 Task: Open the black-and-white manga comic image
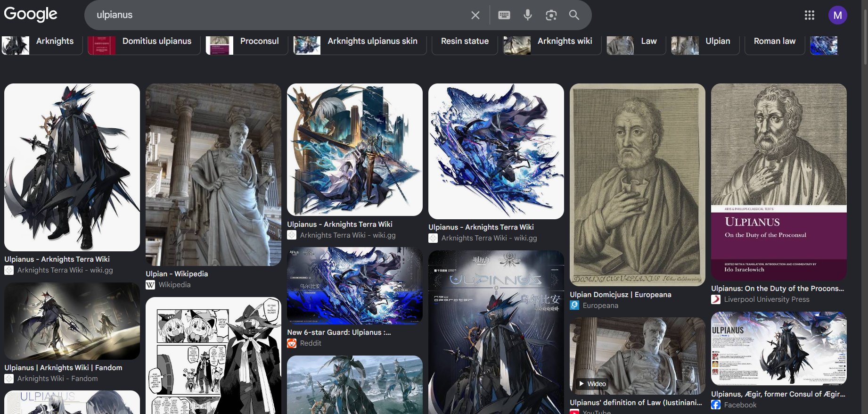pos(213,356)
